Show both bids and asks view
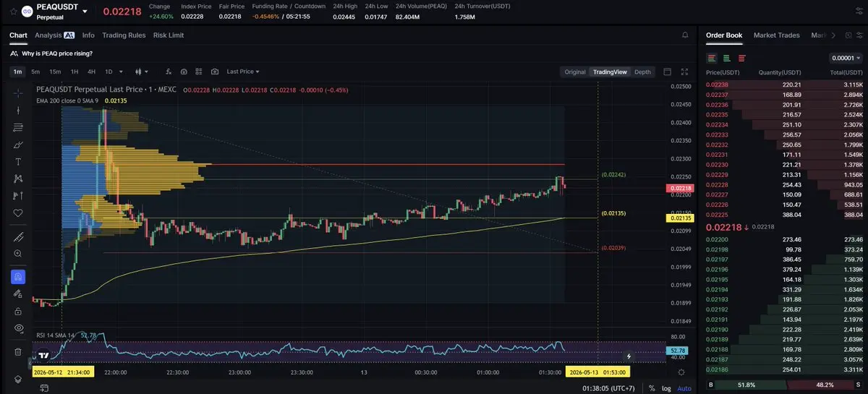This screenshot has width=868, height=394. point(712,58)
